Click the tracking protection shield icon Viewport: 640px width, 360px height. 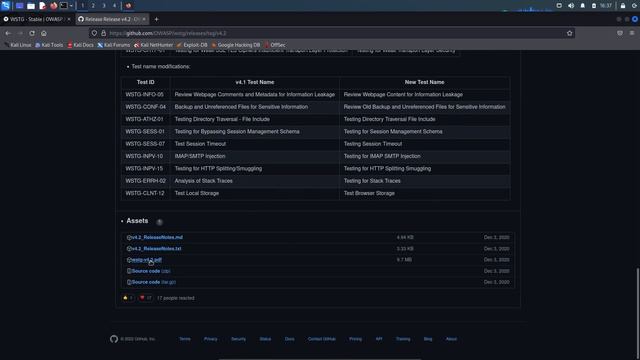tap(94, 33)
